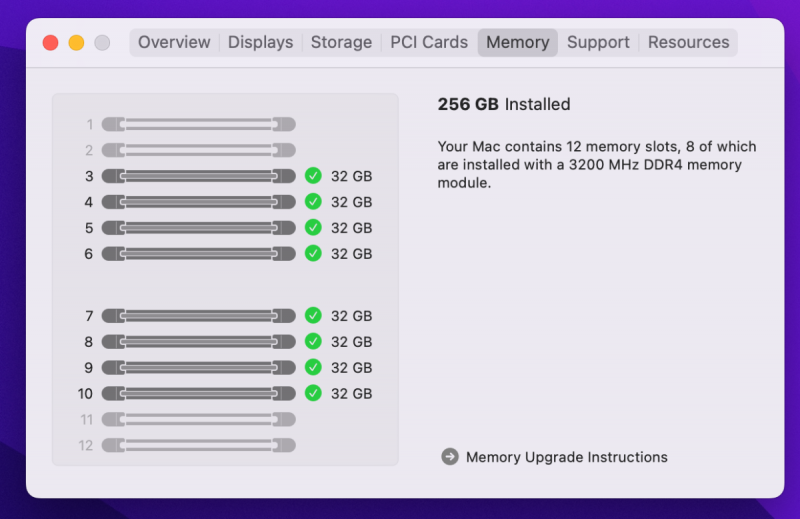Close the About This Mac window
This screenshot has width=800, height=519.
tap(50, 43)
